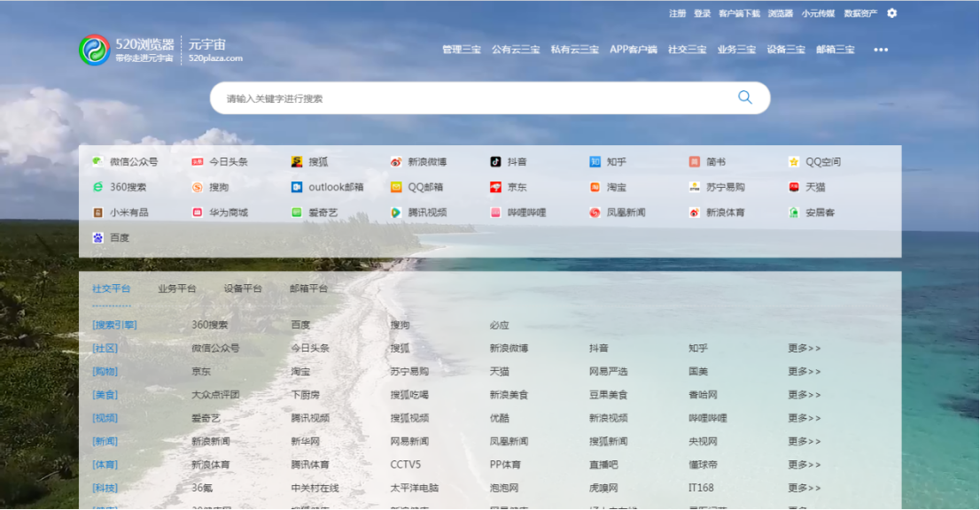Select the 社交平台 tab
Screen dimensions: 980x510
pos(112,289)
